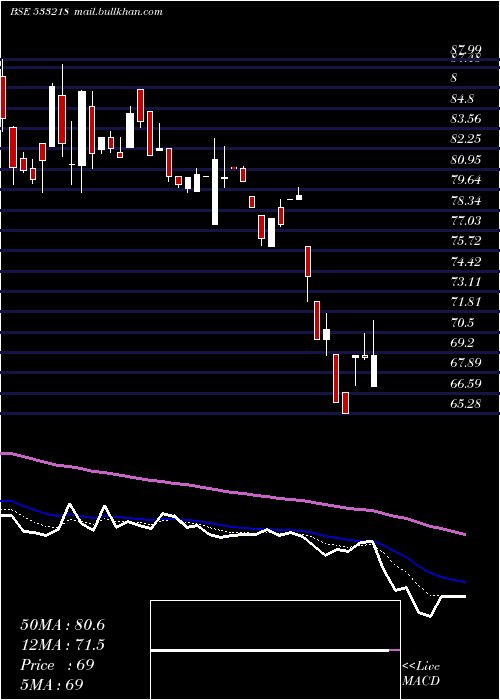
Task: Click the lowest red candlestick near 65.28
Action: click(345, 403)
